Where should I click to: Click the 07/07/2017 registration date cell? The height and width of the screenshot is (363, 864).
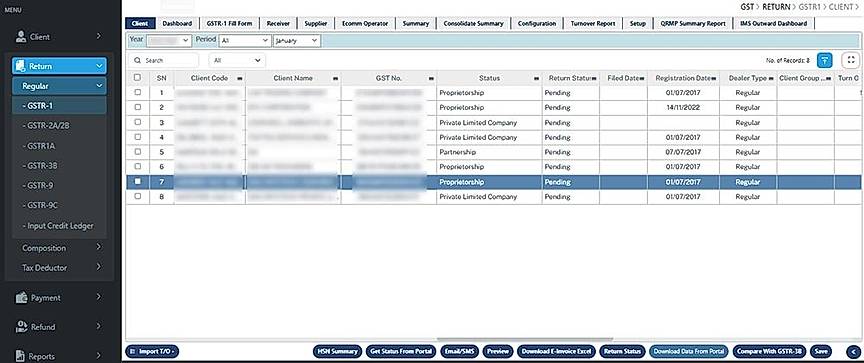pyautogui.click(x=683, y=152)
